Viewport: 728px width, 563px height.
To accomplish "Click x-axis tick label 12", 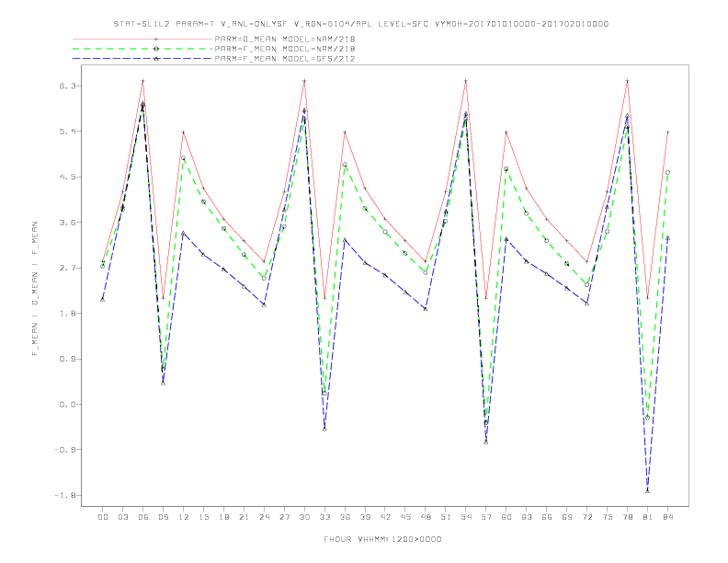I will pyautogui.click(x=184, y=517).
